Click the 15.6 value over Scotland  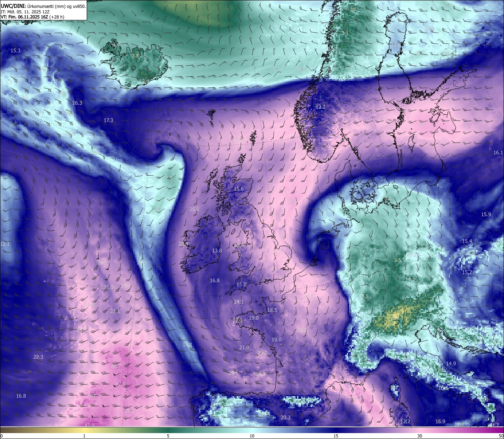[239, 189]
